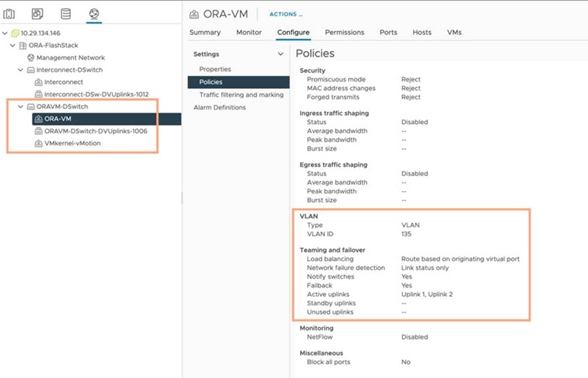Click the Egress traffic shaping heading
This screenshot has height=378, width=588.
coord(333,164)
